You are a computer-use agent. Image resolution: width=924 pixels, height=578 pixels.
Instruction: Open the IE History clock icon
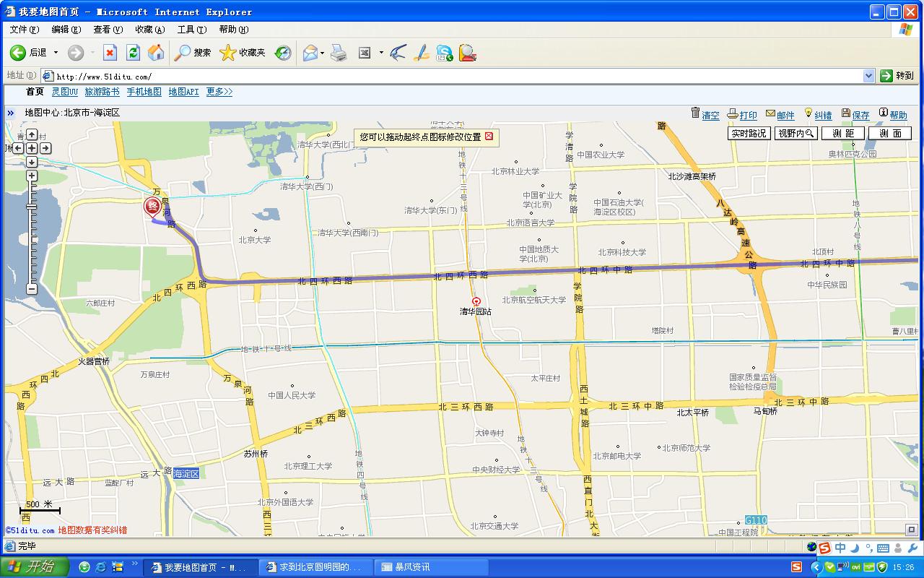283,53
